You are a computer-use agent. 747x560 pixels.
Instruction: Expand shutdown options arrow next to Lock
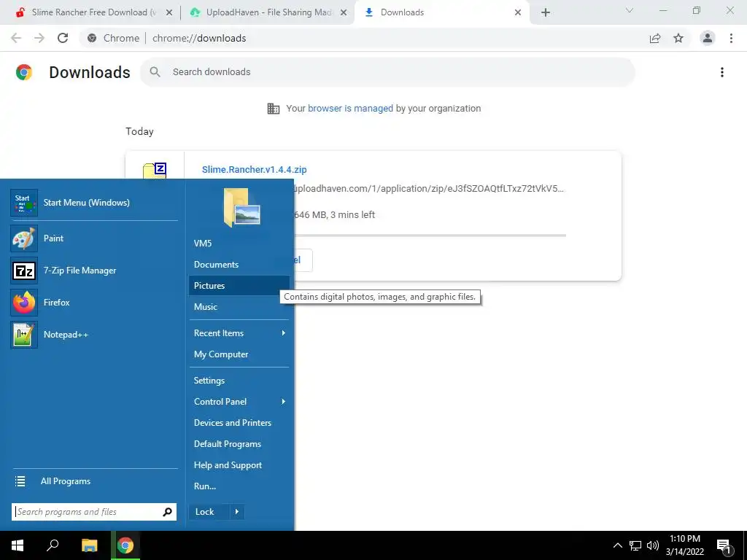pos(237,512)
